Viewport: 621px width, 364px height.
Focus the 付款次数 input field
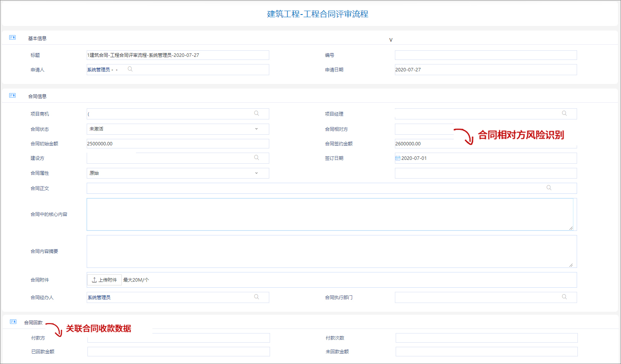[x=487, y=338]
